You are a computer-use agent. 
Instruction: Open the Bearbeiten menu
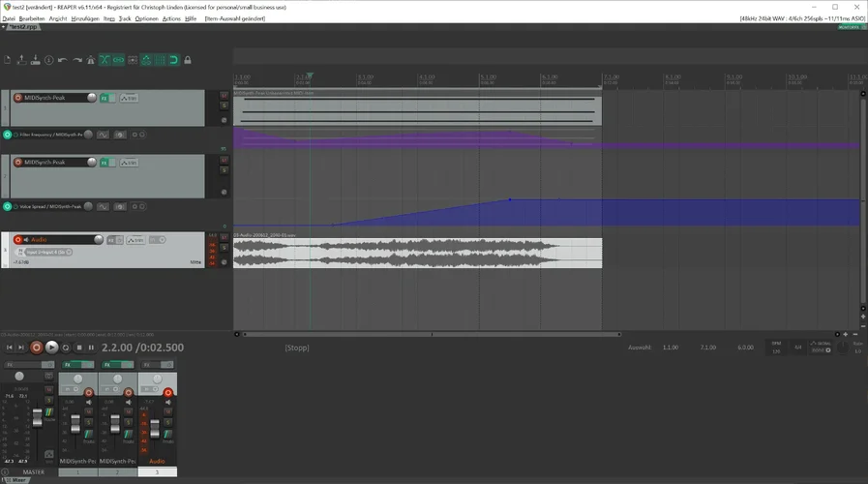pos(32,18)
